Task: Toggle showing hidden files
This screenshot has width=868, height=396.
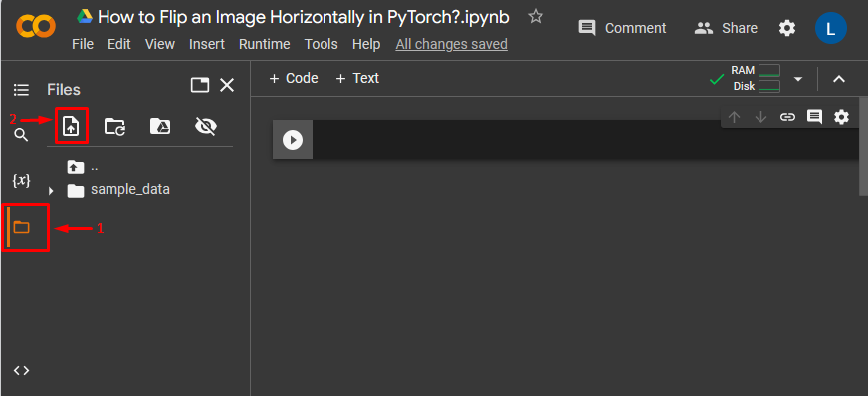Action: click(205, 127)
